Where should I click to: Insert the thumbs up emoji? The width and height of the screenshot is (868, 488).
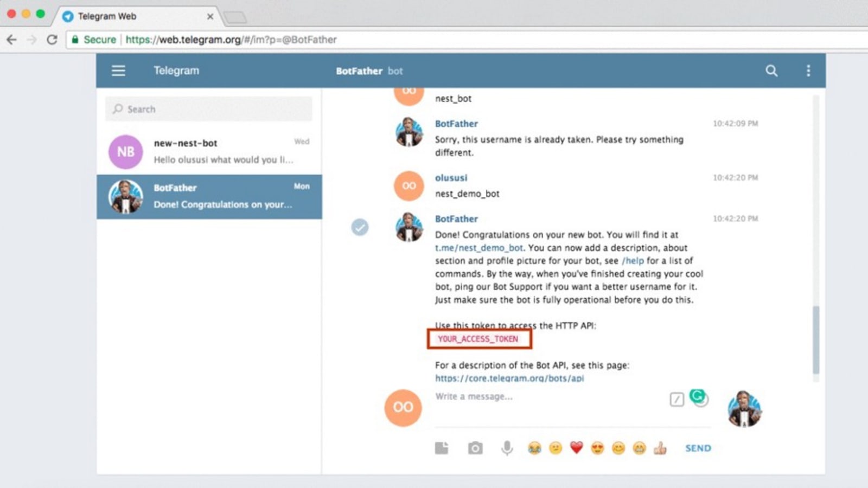click(660, 448)
